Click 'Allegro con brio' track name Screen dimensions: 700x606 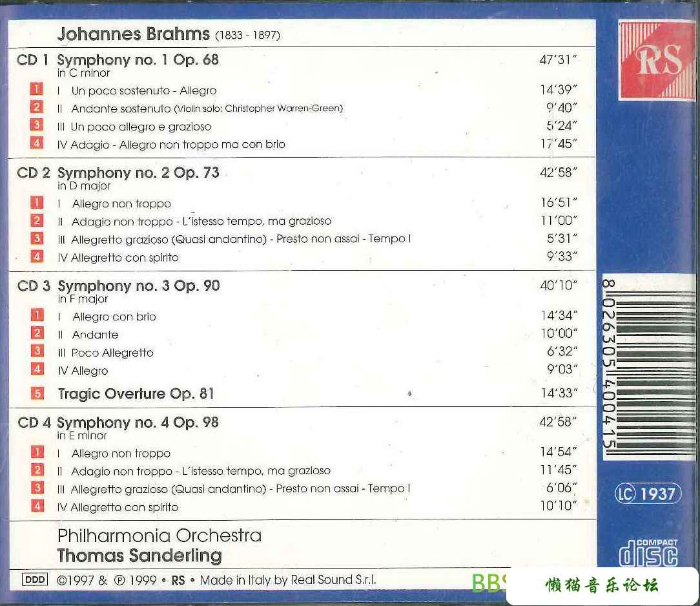114,317
